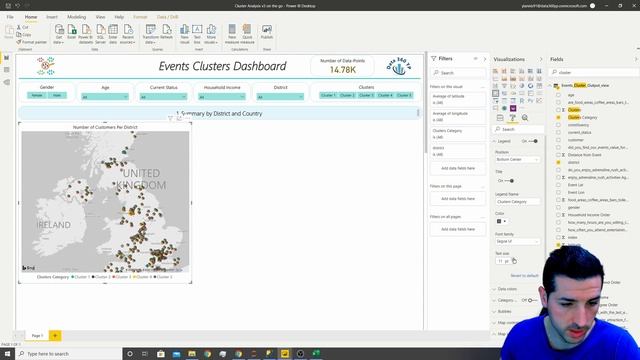The height and width of the screenshot is (360, 640).
Task: Toggle the Category labels switch
Action: coord(533,300)
